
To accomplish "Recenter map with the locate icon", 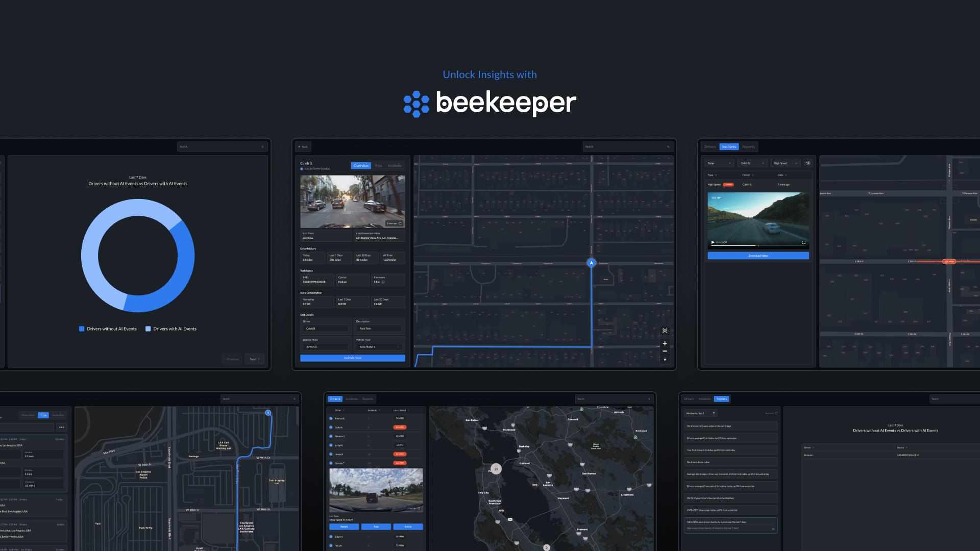I will point(665,331).
